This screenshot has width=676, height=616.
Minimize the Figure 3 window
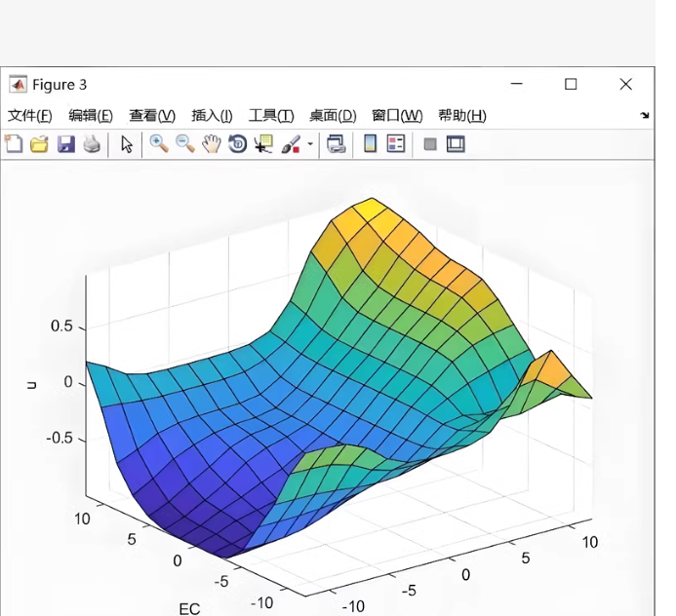tap(516, 84)
